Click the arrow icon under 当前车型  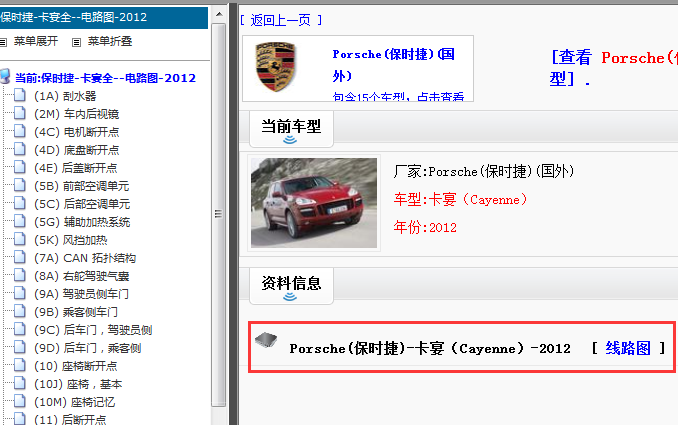tap(290, 140)
